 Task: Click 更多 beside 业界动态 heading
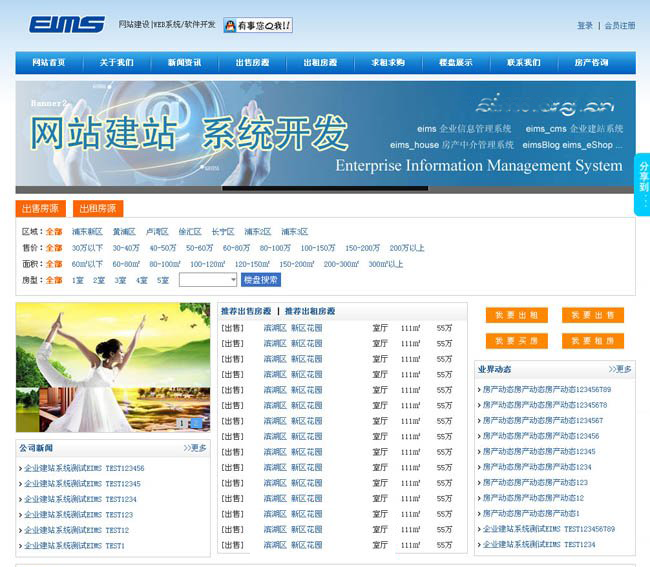tap(620, 369)
